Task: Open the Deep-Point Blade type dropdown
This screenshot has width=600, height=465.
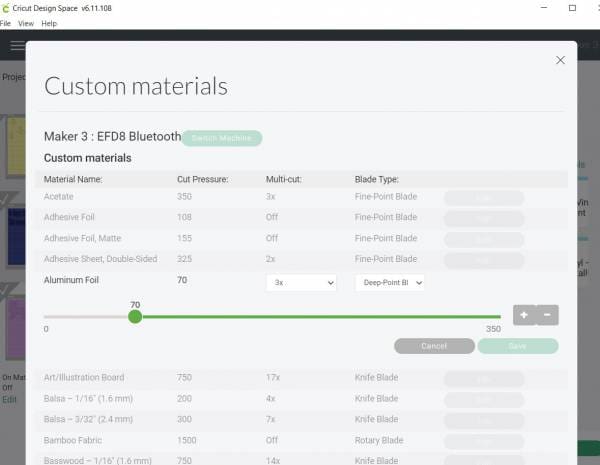Action: pos(390,283)
